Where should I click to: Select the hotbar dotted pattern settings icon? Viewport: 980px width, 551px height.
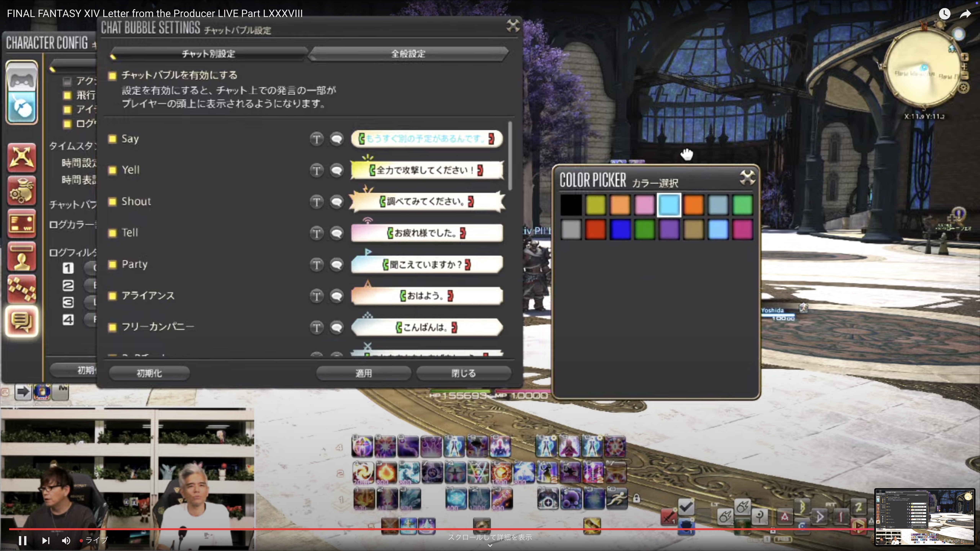pyautogui.click(x=22, y=289)
